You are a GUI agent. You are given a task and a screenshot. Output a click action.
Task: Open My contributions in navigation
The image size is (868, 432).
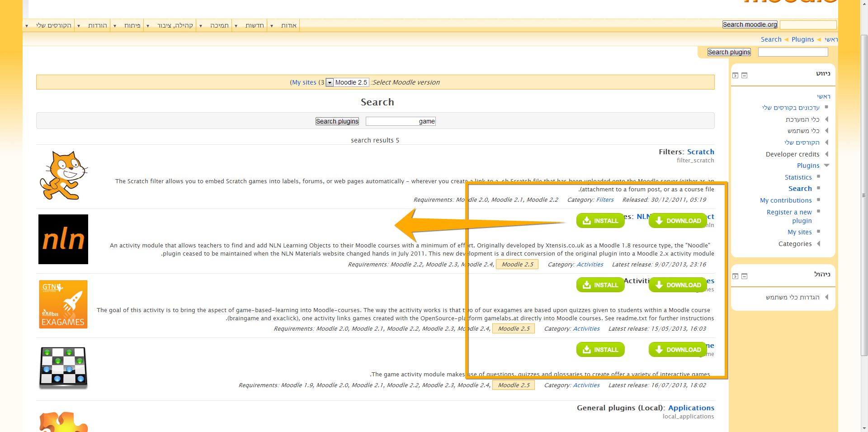(x=786, y=200)
